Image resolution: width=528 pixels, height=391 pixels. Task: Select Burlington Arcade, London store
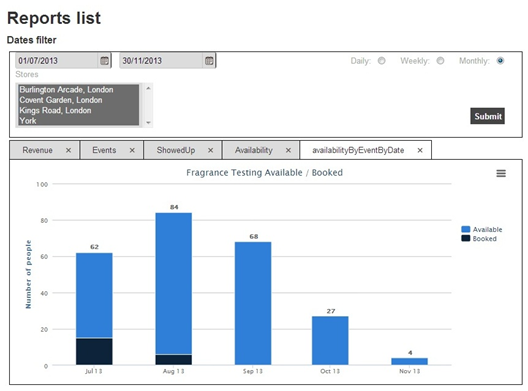coord(78,90)
